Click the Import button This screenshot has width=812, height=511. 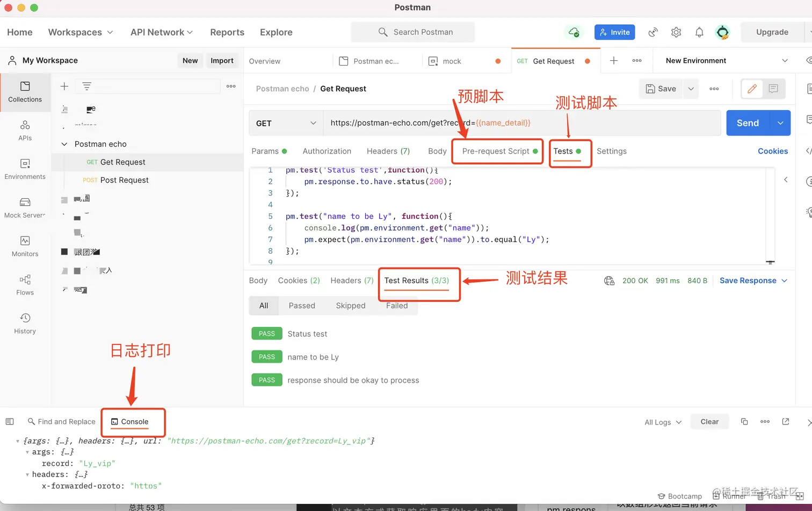point(222,61)
